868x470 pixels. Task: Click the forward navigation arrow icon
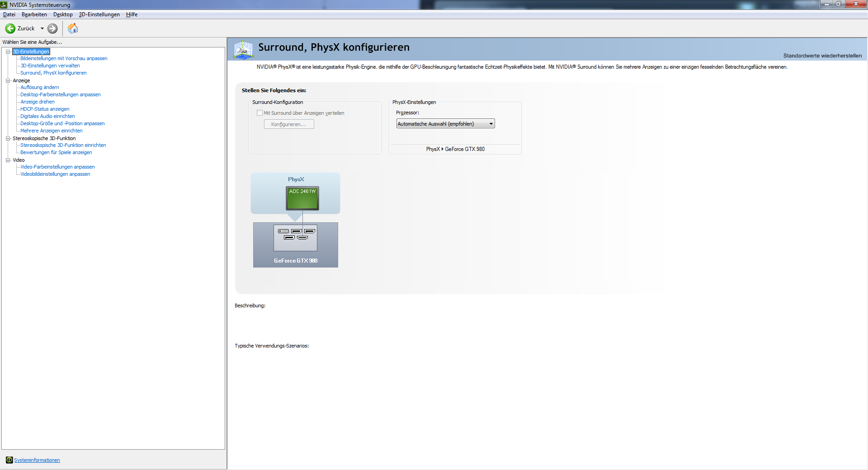point(52,28)
